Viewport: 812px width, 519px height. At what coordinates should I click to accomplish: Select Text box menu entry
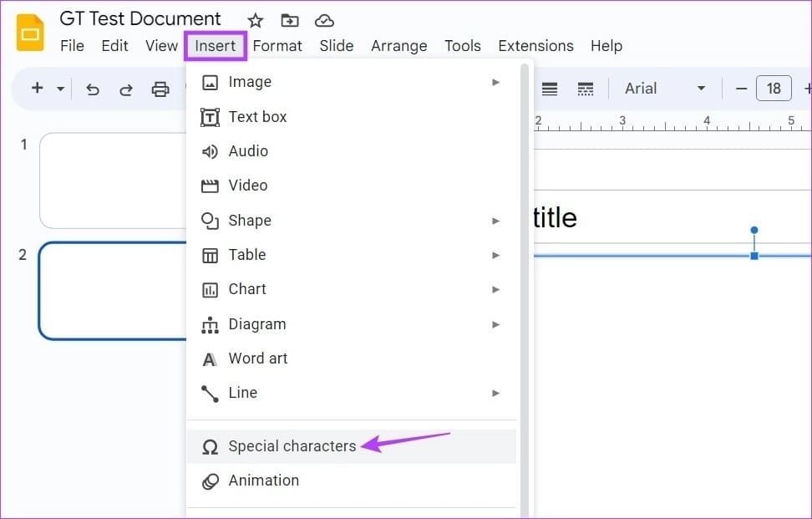(x=257, y=117)
